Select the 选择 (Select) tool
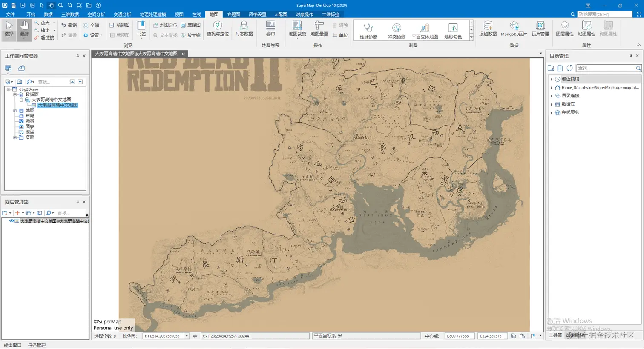Image resolution: width=644 pixels, height=349 pixels. (9, 29)
